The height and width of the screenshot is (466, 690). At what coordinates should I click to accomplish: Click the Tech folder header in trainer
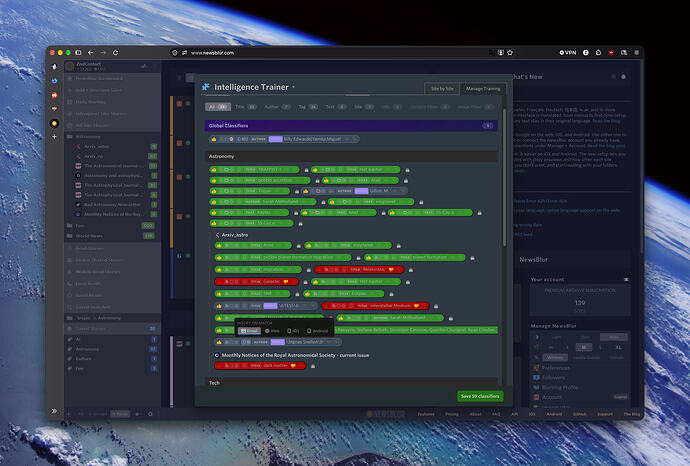tap(351, 383)
